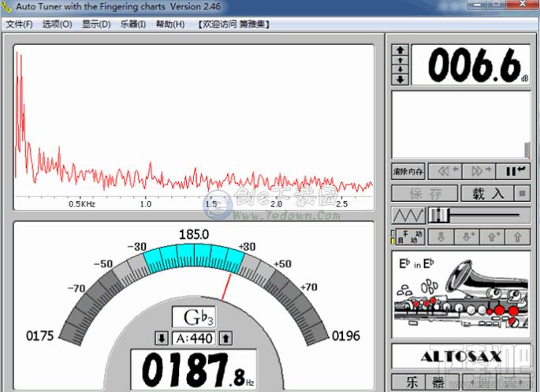Open the 帮助(H) menu
The height and width of the screenshot is (392, 540).
[x=170, y=24]
